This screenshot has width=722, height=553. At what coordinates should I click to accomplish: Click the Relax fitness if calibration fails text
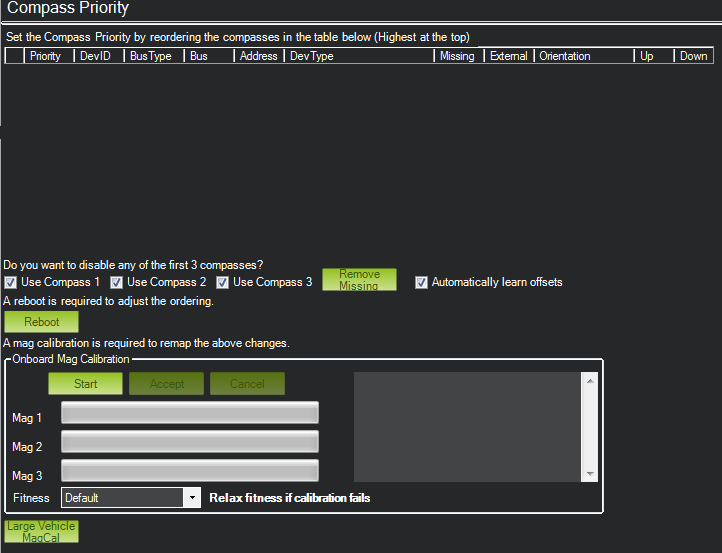click(x=290, y=498)
